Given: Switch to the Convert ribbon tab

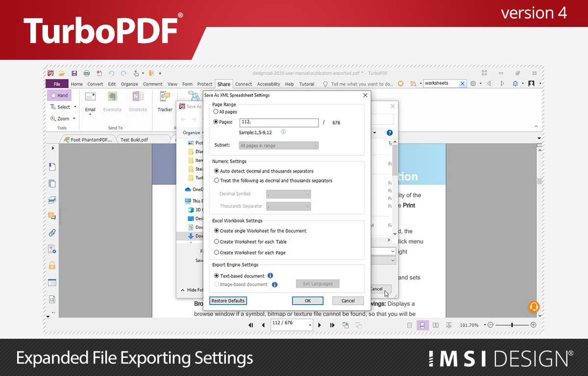Looking at the screenshot, I should tap(95, 84).
